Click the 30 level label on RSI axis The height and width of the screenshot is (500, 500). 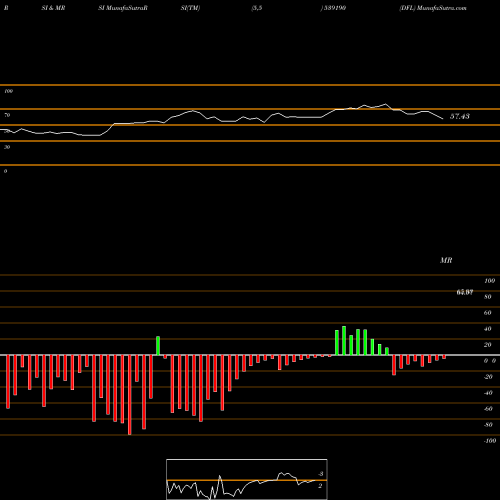click(x=7, y=147)
